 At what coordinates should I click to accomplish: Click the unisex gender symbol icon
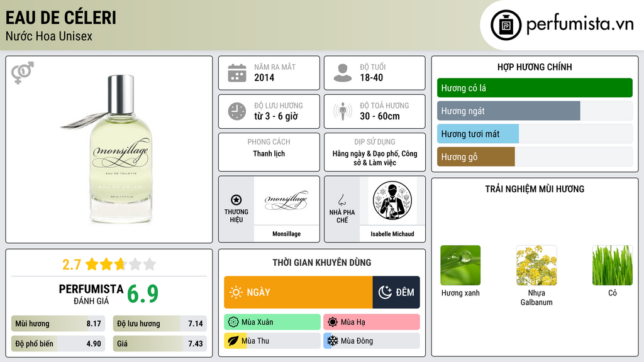click(23, 72)
